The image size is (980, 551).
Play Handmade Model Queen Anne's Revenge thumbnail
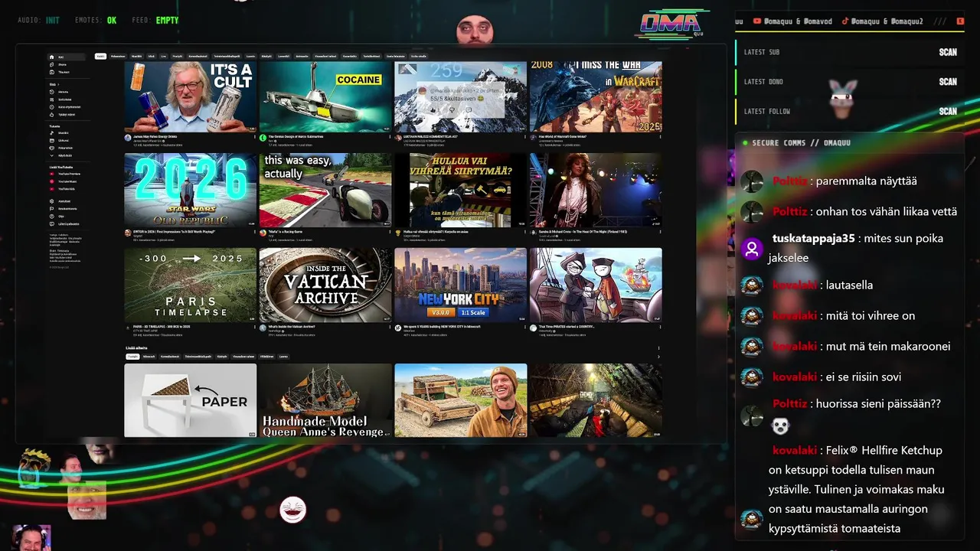tap(325, 400)
